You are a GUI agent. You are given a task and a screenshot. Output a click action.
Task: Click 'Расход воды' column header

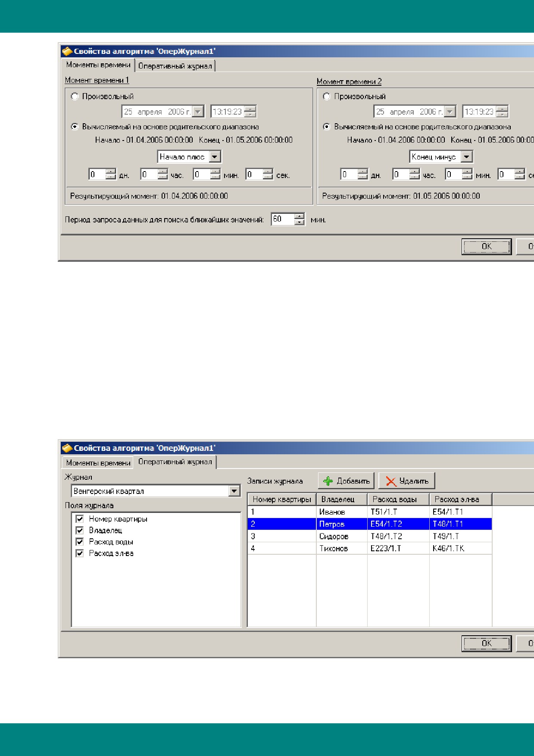pos(398,500)
